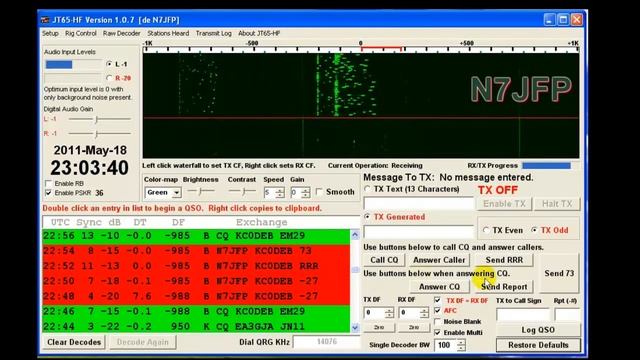Click the Rpt (-#) input field

pyautogui.click(x=567, y=315)
